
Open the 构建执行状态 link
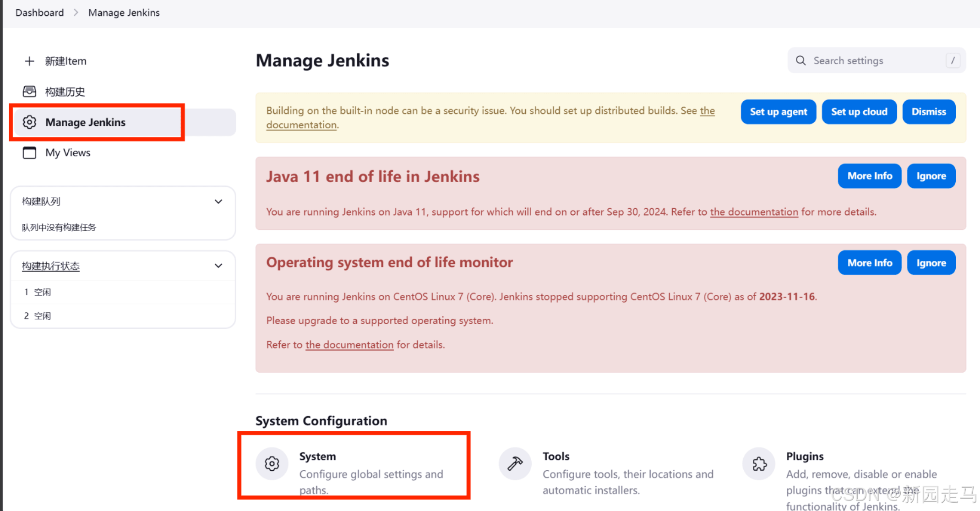point(51,266)
